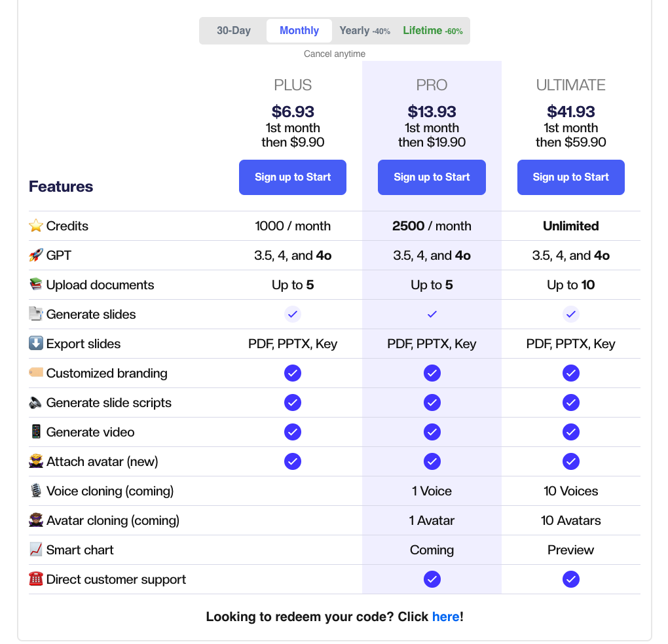This screenshot has width=668, height=644.
Task: Click Direct customer support checkmark under ULTIMATE
Action: pyautogui.click(x=570, y=579)
